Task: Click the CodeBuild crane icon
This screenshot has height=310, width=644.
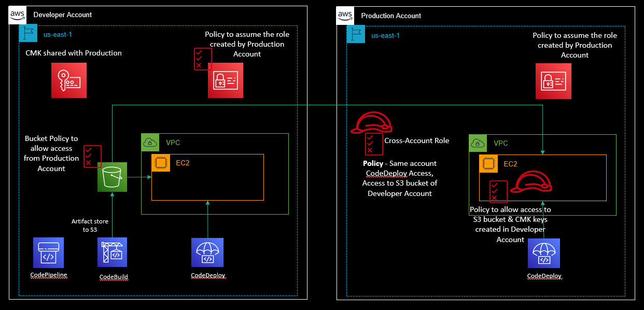Action: pos(112,252)
